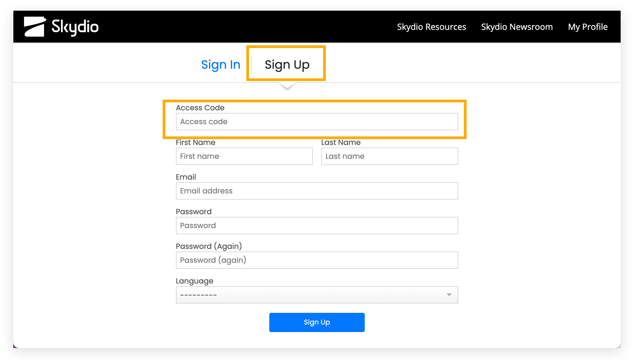Click the Access Code label text
The image size is (634, 364).
coord(200,108)
